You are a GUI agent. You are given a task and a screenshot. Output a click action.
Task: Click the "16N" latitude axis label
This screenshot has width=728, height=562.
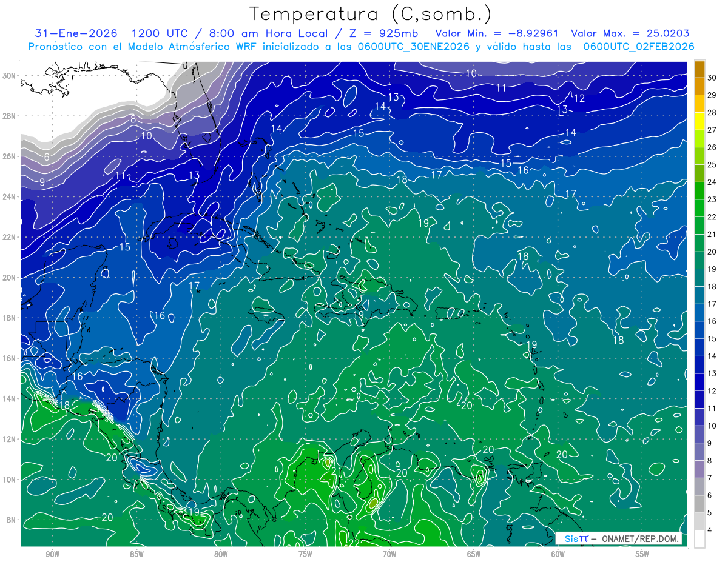click(9, 358)
